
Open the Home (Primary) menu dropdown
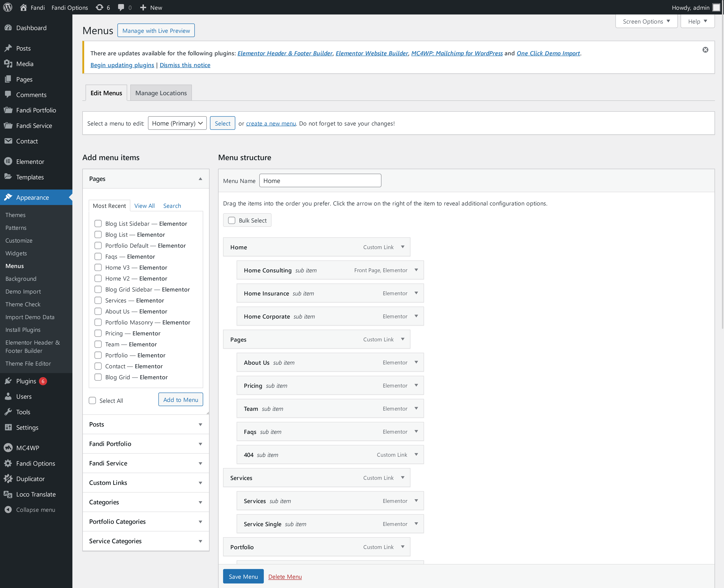[177, 123]
